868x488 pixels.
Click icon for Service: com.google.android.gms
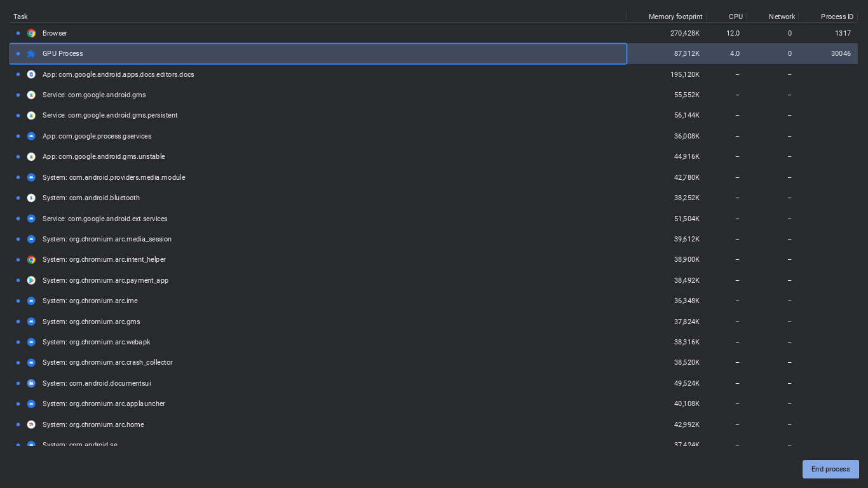31,95
